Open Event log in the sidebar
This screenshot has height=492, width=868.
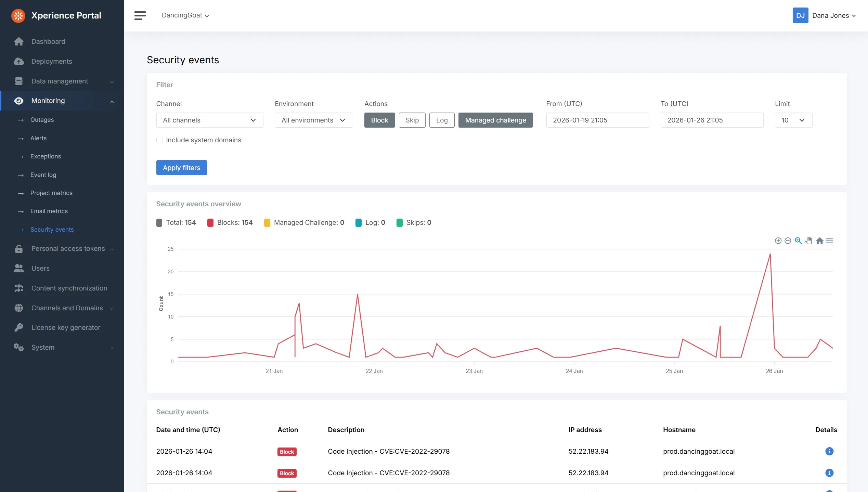pyautogui.click(x=43, y=175)
